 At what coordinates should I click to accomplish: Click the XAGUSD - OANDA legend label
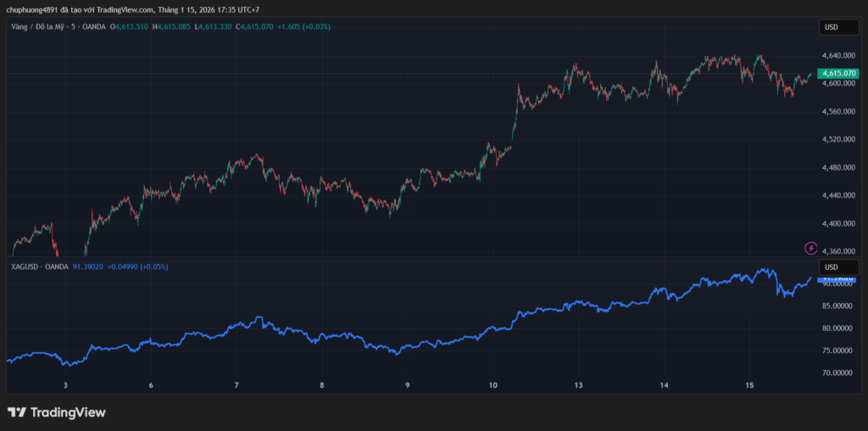point(39,266)
